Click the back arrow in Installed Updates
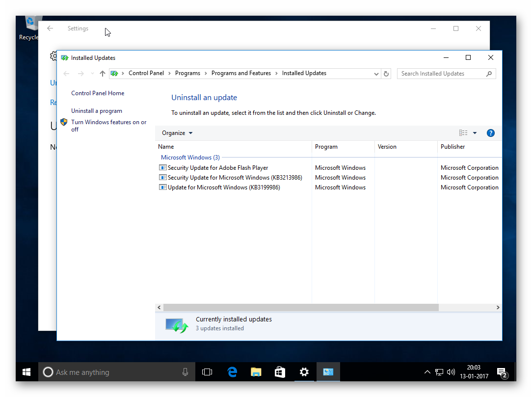 (67, 74)
